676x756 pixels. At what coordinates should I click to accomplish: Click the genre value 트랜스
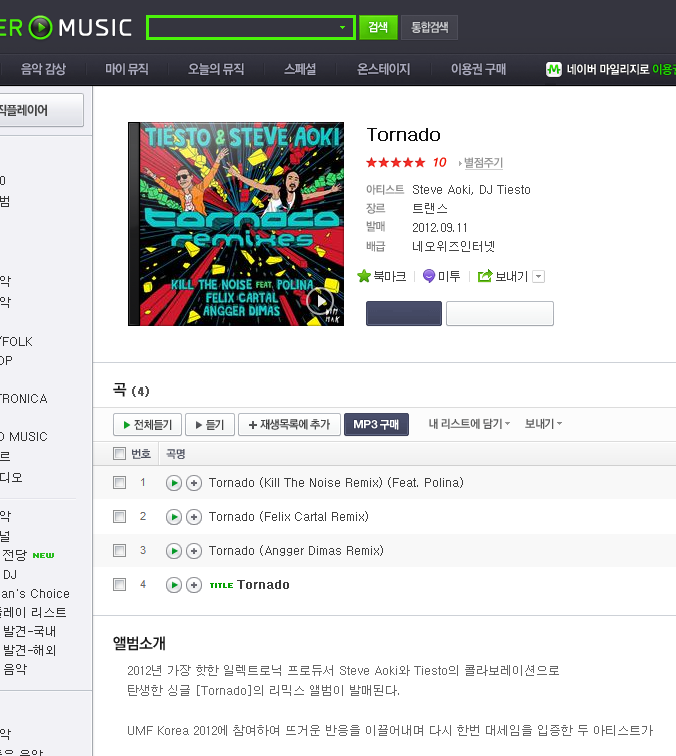coord(430,208)
